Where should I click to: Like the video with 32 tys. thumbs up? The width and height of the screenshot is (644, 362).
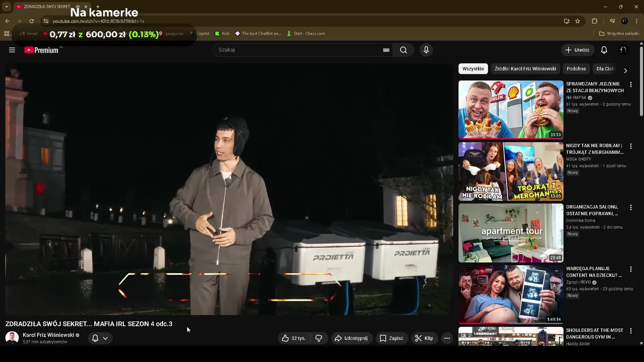pyautogui.click(x=294, y=338)
